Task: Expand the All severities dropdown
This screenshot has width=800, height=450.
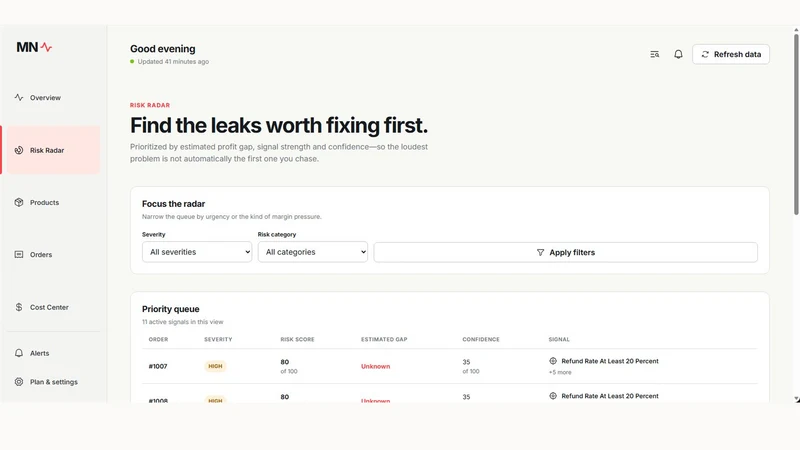Action: tap(197, 252)
